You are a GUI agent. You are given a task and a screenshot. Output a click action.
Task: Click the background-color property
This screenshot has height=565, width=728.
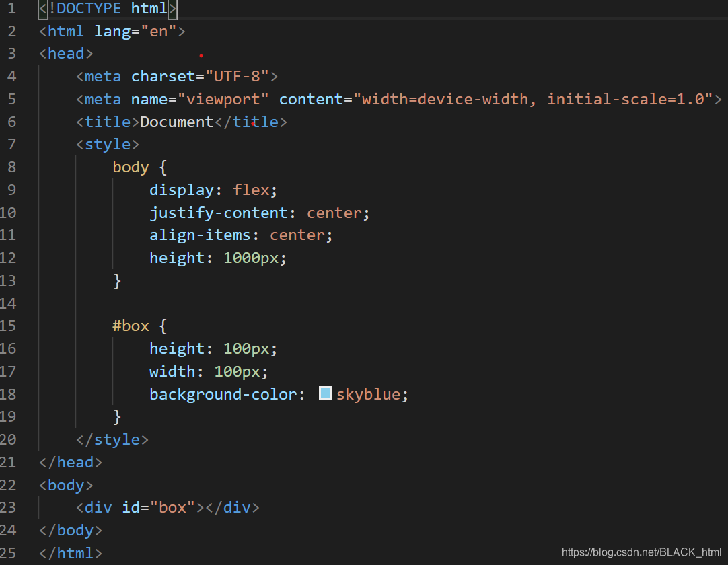(x=223, y=394)
